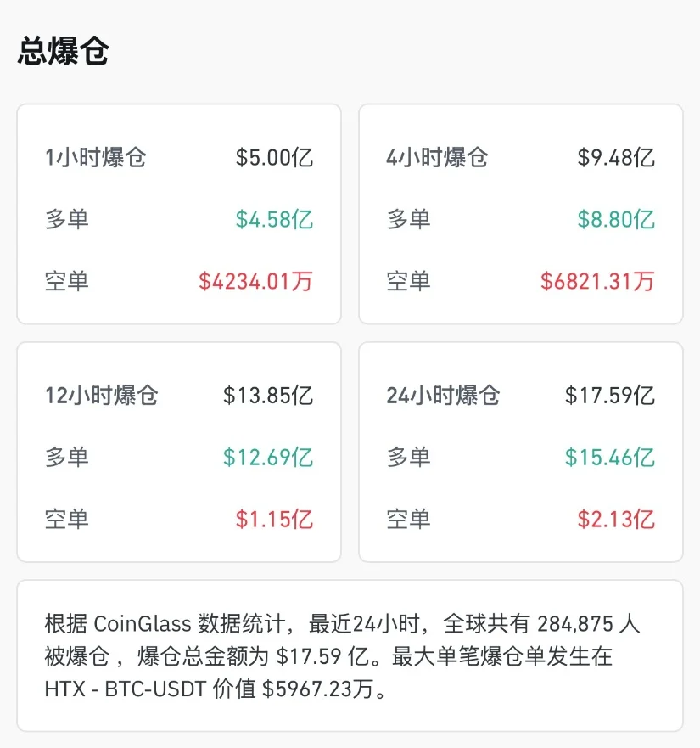The image size is (700, 748).
Task: Click the $17.59亿 24-hour total
Action: (610, 396)
